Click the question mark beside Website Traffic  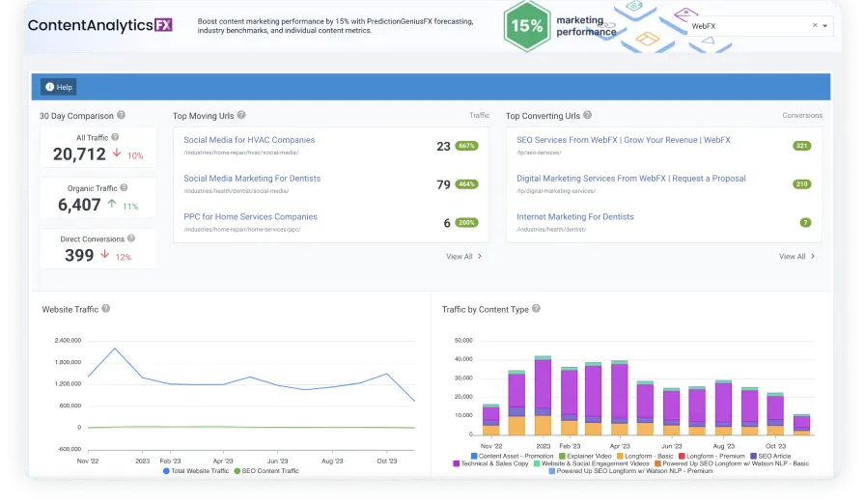click(x=106, y=309)
